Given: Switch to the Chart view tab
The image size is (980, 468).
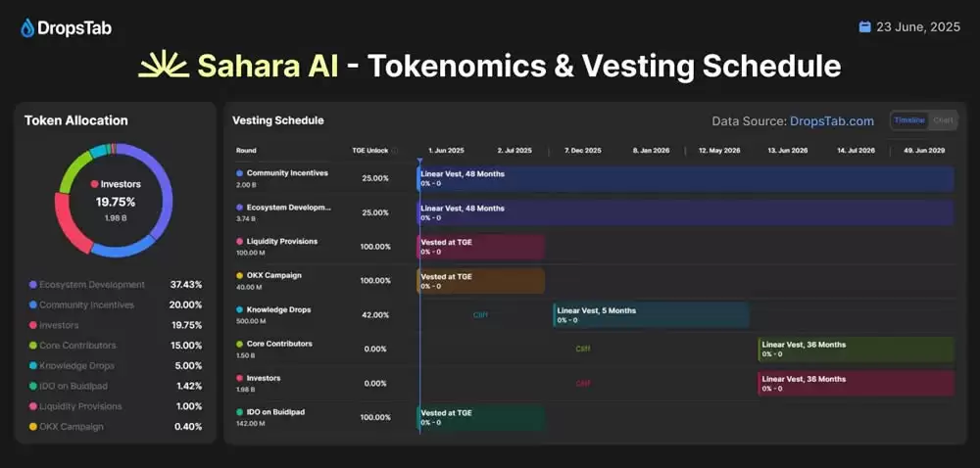Looking at the screenshot, I should [943, 120].
